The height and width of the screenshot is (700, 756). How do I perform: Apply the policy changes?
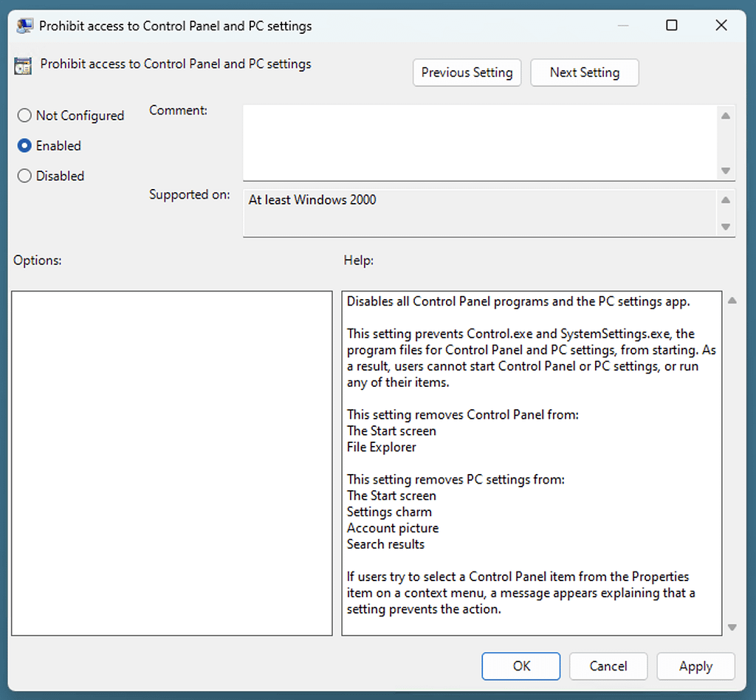[x=695, y=666]
